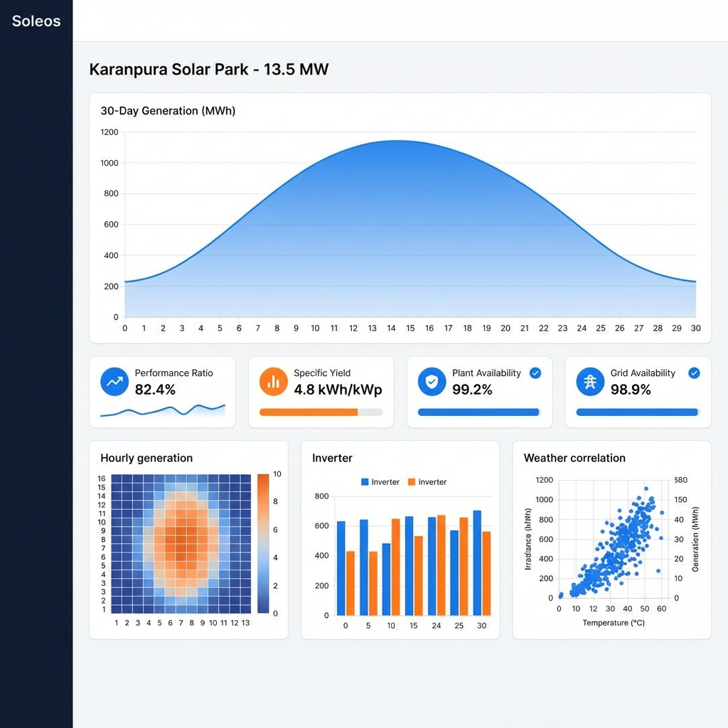Toggle the Grid Availability checkmark badge

click(694, 373)
